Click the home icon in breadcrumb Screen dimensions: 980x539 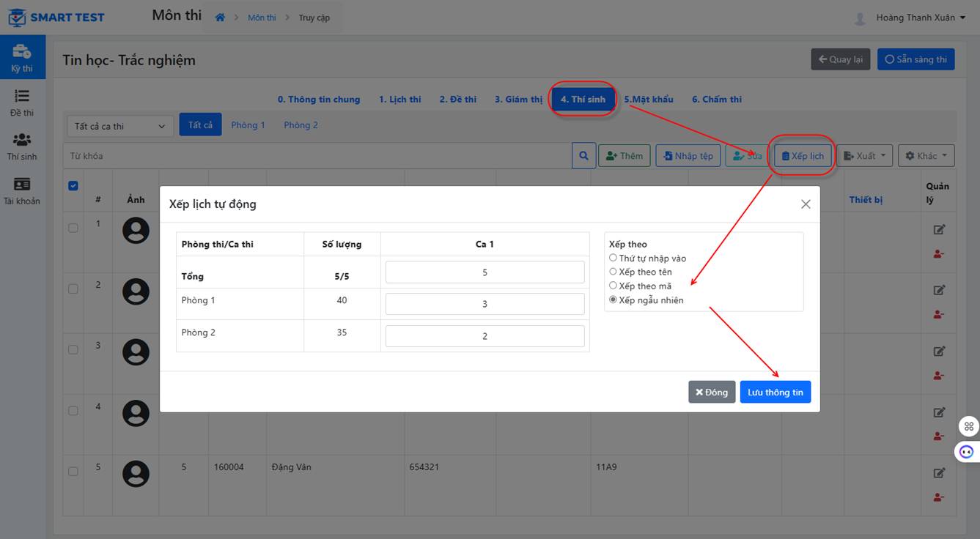pos(220,18)
